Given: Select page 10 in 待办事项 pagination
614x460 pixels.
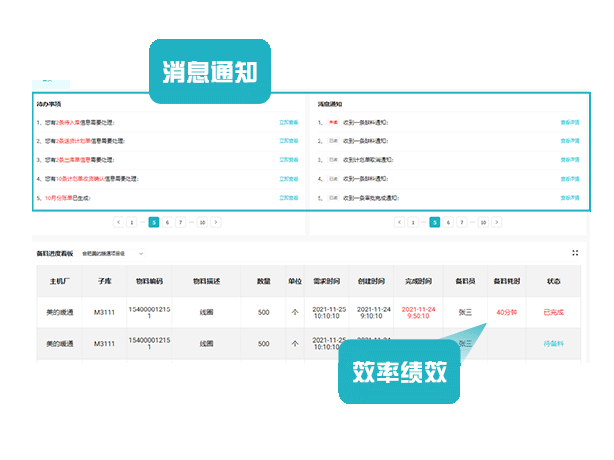Looking at the screenshot, I should pyautogui.click(x=202, y=222).
